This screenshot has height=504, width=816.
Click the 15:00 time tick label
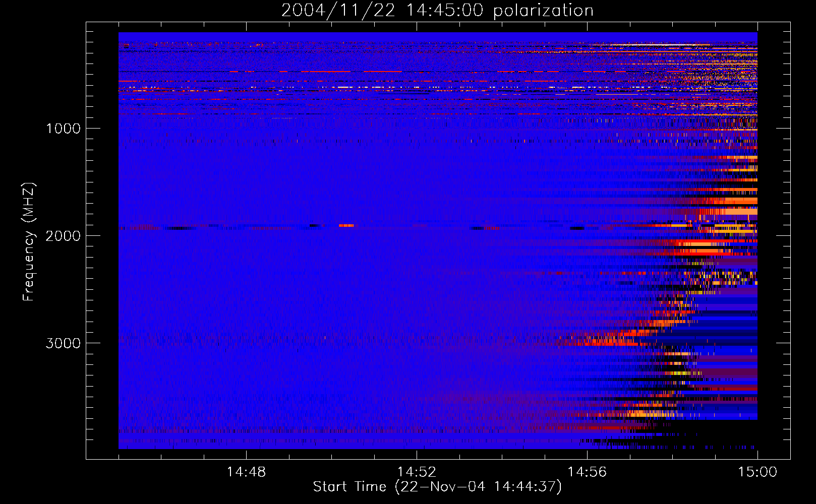pos(757,472)
